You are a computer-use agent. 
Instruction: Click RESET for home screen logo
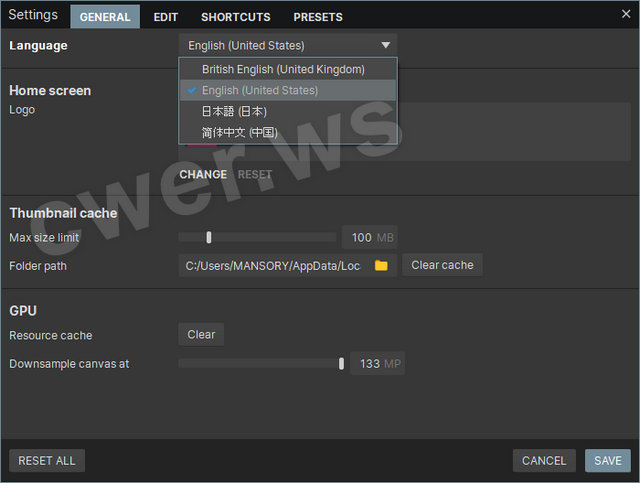point(255,174)
